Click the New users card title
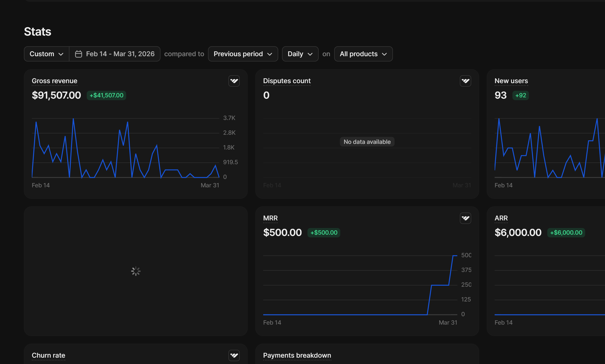 511,81
